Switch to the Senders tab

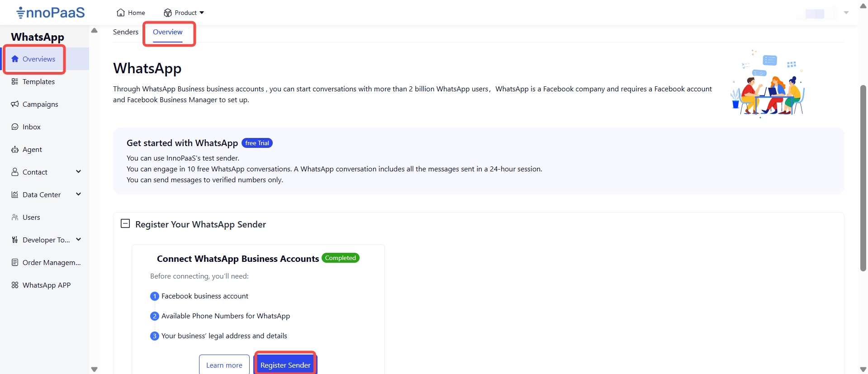coord(126,32)
